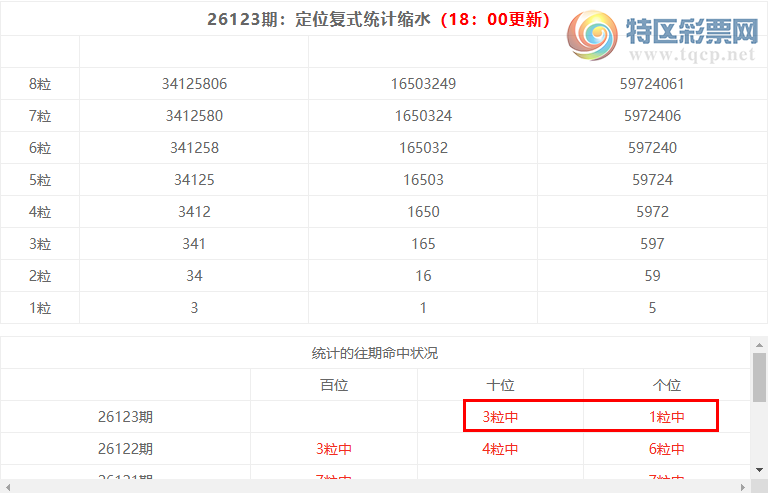Select the value 59724061
Image resolution: width=768 pixels, height=493 pixels.
pyautogui.click(x=652, y=84)
